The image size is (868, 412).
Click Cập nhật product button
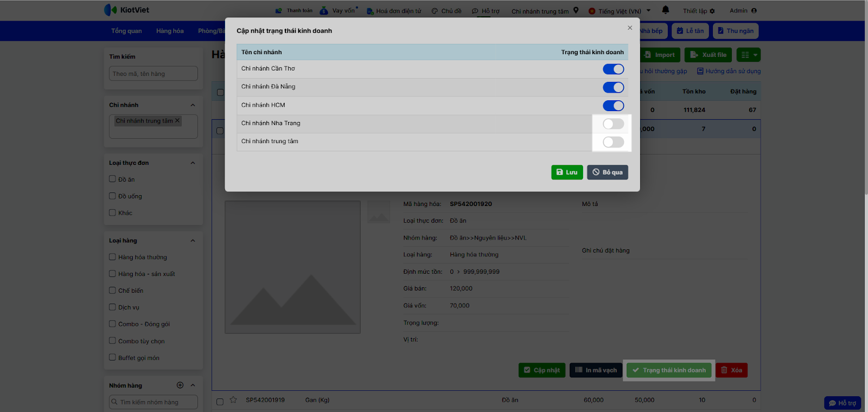542,370
